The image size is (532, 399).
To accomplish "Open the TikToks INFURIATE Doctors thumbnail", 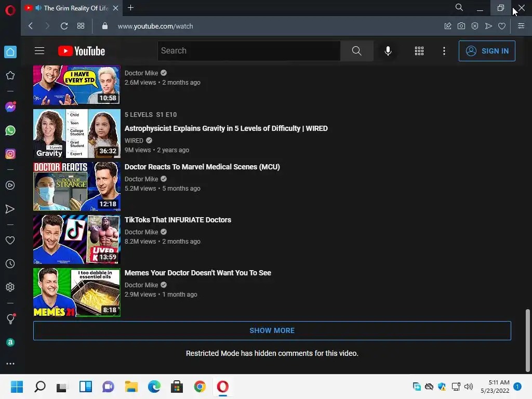I will 77,239.
